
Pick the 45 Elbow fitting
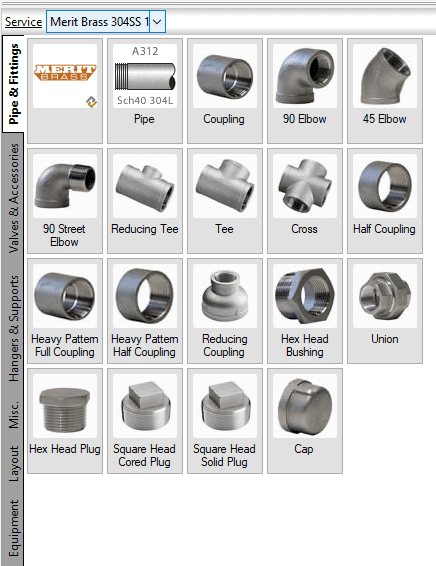[x=385, y=91]
